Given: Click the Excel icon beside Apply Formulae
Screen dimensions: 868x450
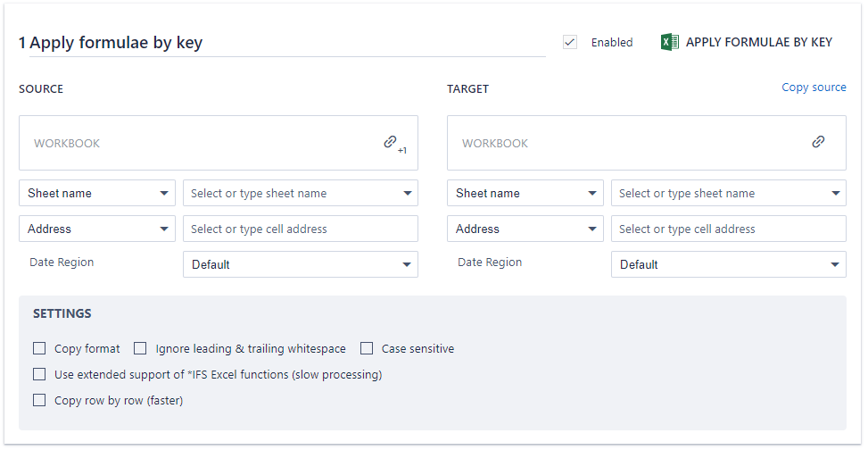Looking at the screenshot, I should (670, 42).
